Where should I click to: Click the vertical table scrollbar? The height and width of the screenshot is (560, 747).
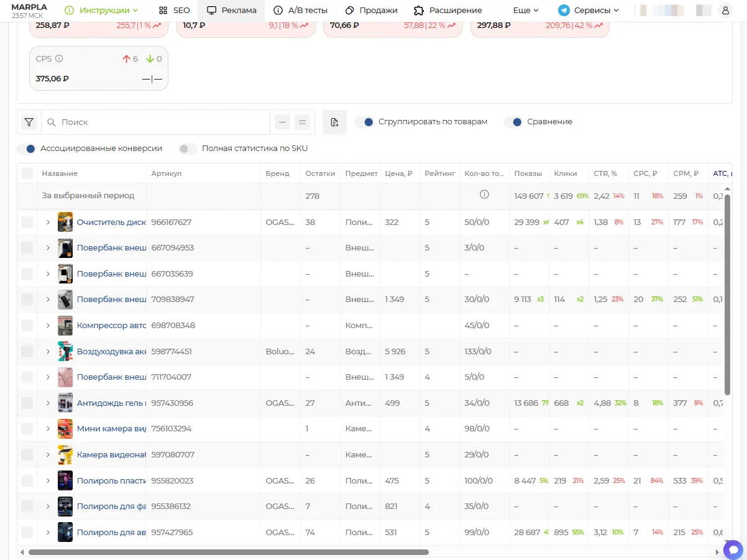(x=727, y=295)
